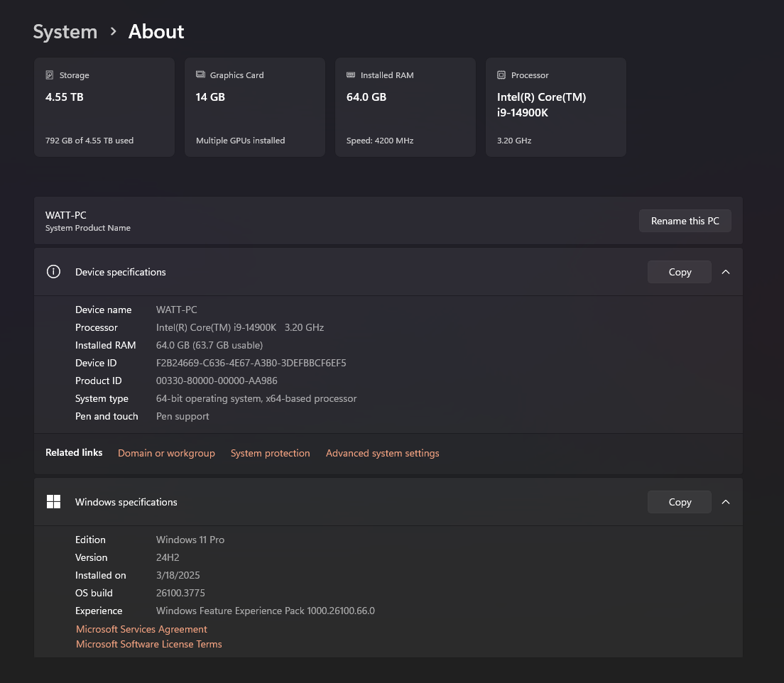Open the 4.55 TB Storage card
784x683 pixels.
[104, 107]
